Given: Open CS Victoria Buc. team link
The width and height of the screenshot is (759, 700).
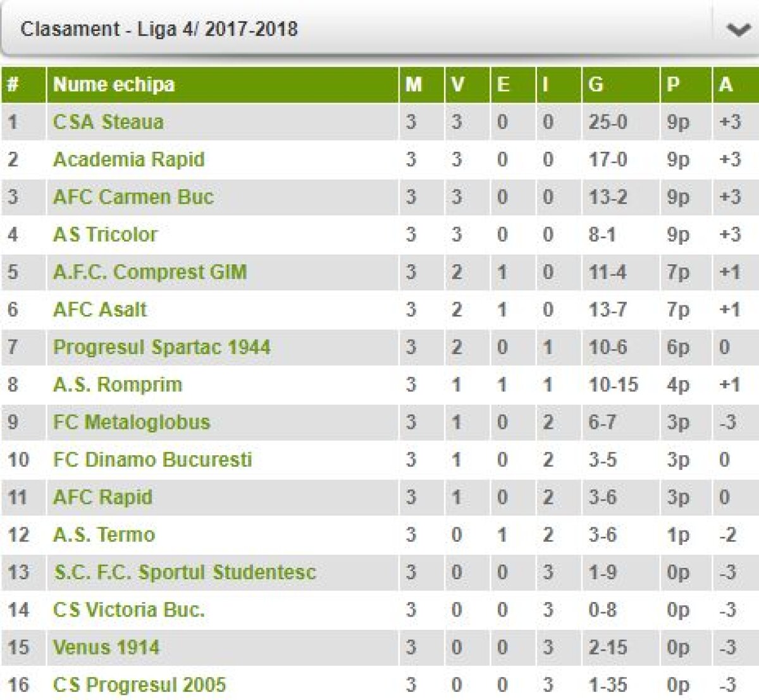Looking at the screenshot, I should point(129,610).
